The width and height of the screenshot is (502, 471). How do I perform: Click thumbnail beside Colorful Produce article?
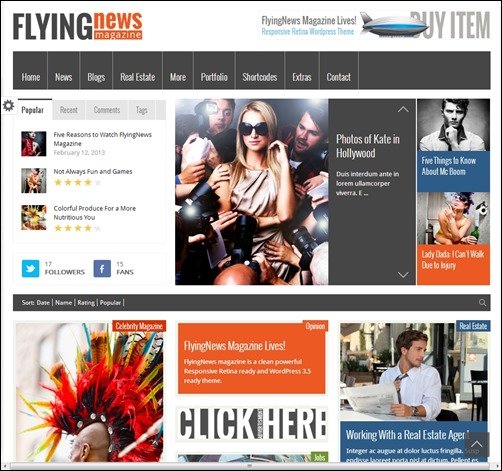[x=34, y=217]
